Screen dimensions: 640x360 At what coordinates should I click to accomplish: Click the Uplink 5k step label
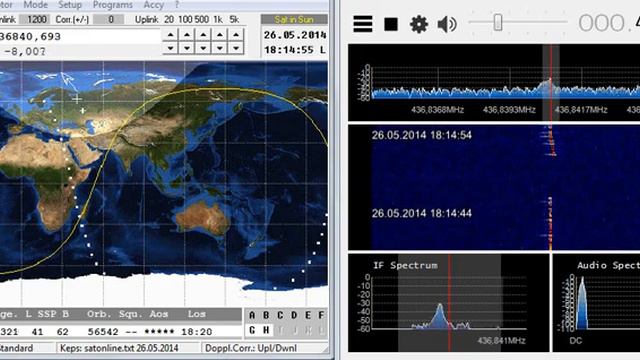pyautogui.click(x=234, y=19)
